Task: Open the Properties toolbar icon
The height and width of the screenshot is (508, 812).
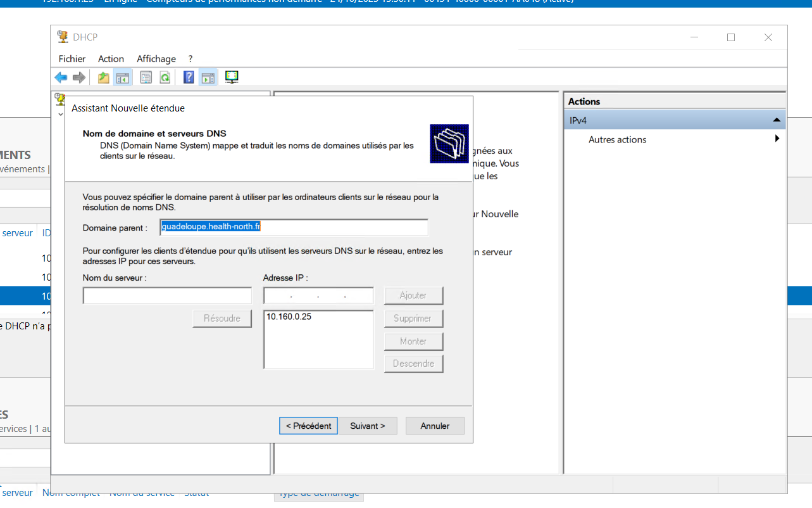Action: tap(146, 77)
